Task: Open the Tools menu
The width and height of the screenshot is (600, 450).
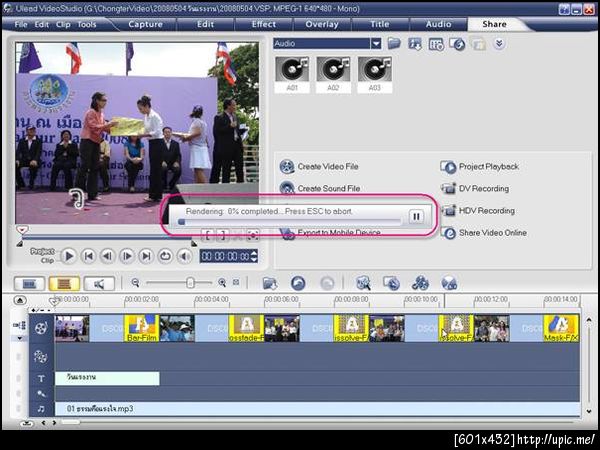Action: [x=87, y=24]
